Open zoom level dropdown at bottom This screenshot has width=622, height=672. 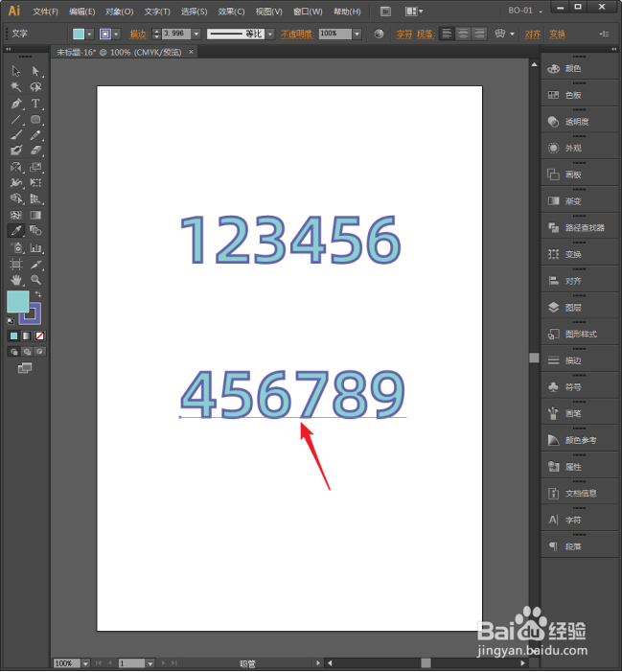(85, 663)
